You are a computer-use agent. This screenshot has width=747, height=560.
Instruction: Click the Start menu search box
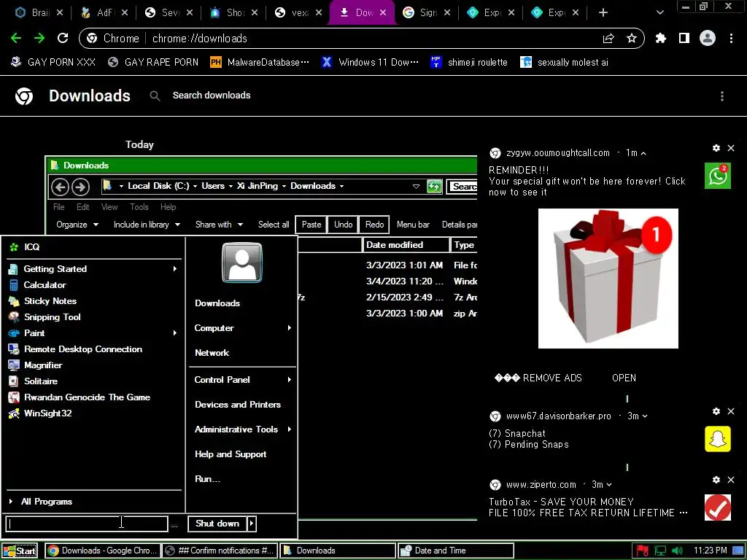[87, 524]
